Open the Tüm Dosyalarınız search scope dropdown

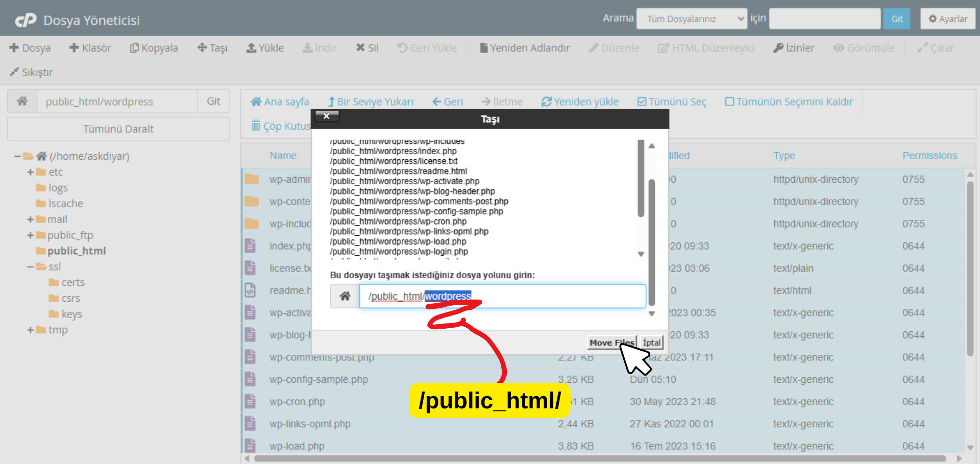(x=692, y=19)
